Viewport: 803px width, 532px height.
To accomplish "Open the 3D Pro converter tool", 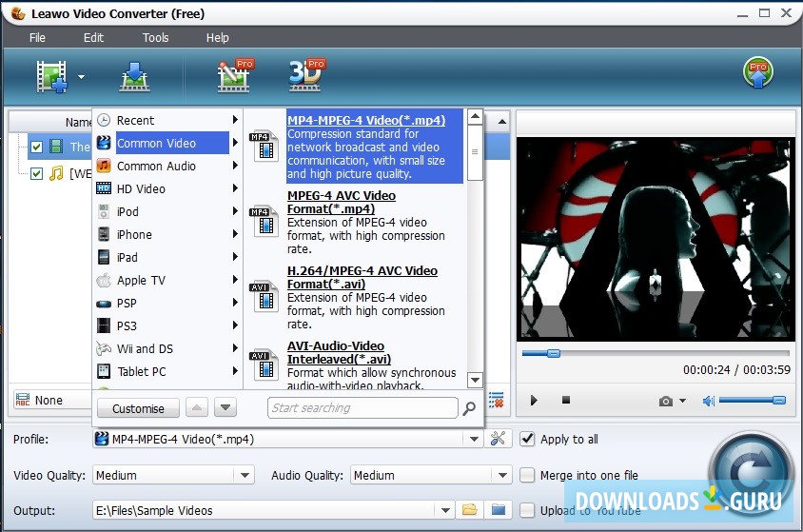I will [x=306, y=76].
